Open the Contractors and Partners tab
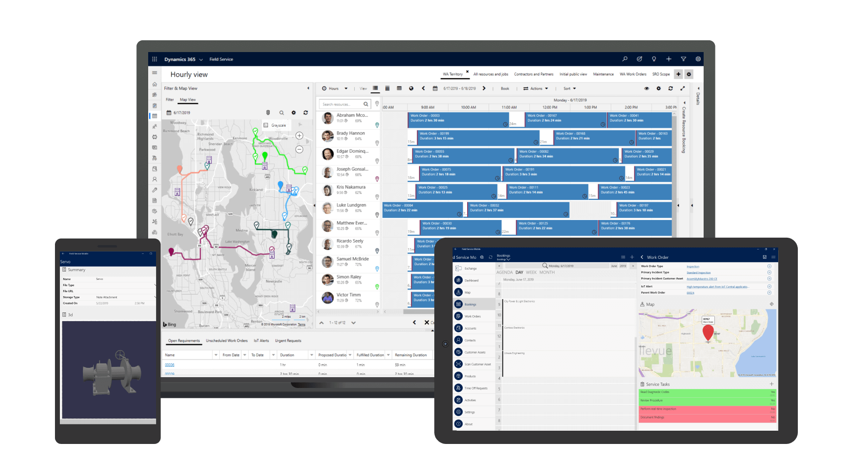868x469 pixels. 533,74
